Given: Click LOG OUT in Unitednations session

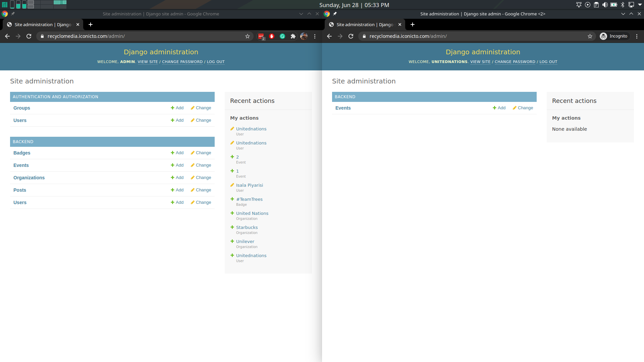Looking at the screenshot, I should click(548, 61).
